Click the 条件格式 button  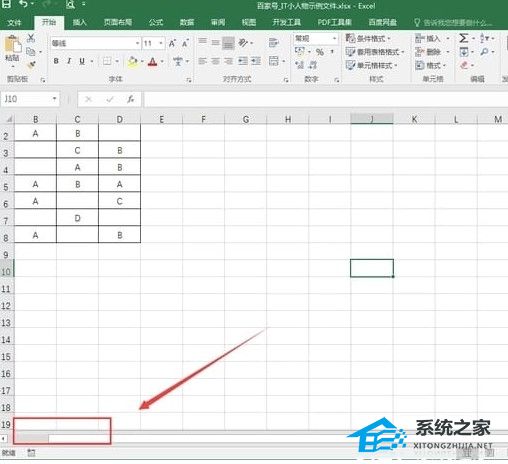(368, 38)
